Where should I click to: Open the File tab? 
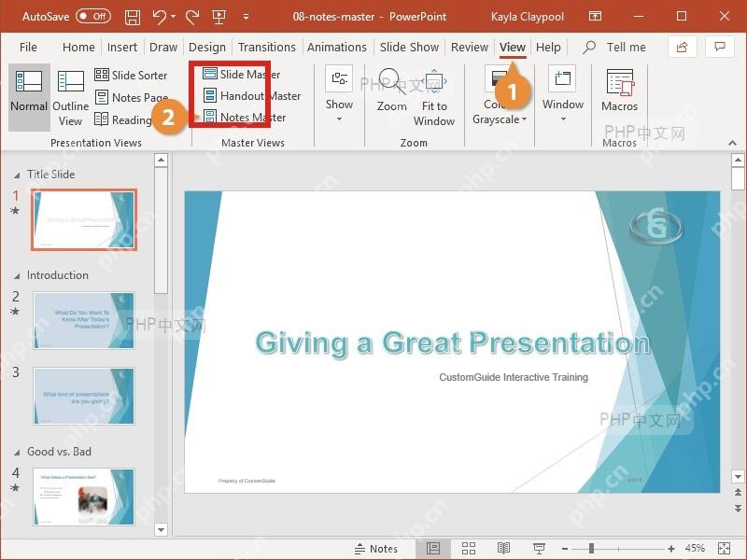[x=28, y=48]
